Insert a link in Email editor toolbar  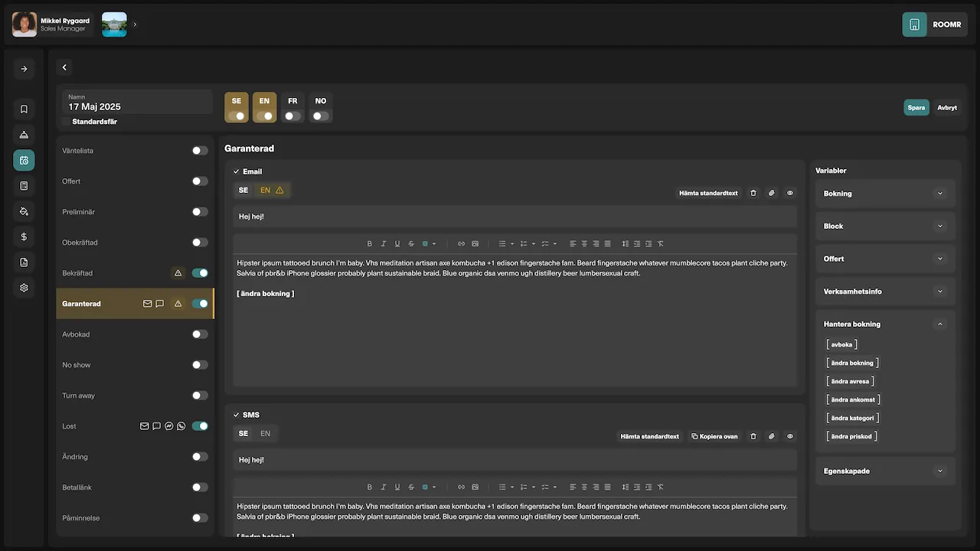[461, 243]
